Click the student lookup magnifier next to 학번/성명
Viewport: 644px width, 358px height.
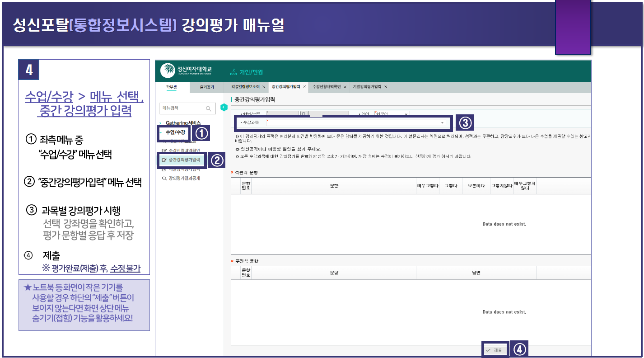coord(304,114)
